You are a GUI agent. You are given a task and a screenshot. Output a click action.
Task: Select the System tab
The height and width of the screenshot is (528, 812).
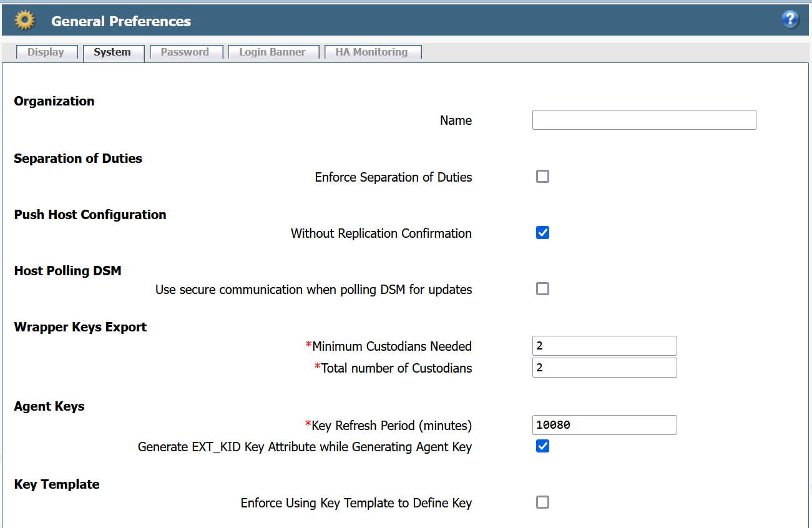tap(114, 52)
